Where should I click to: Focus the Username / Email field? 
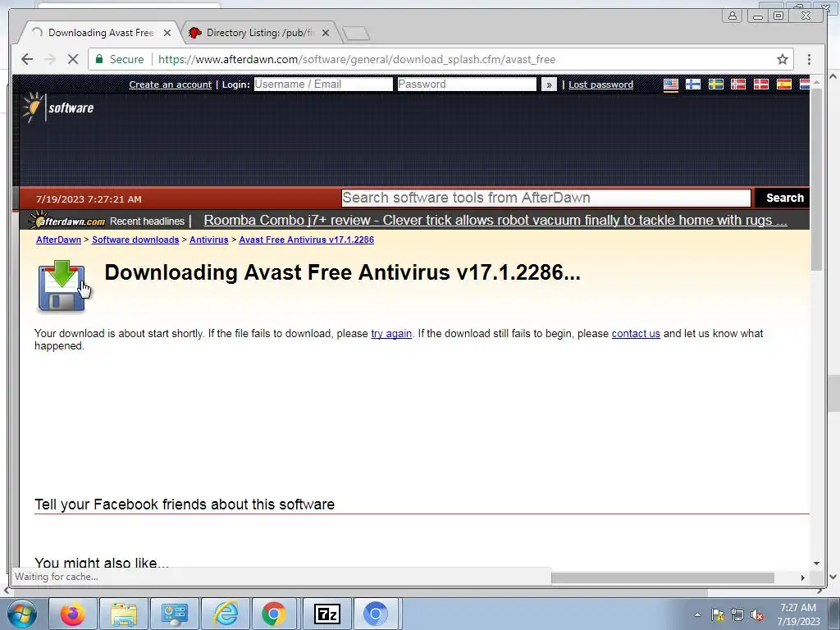point(323,84)
